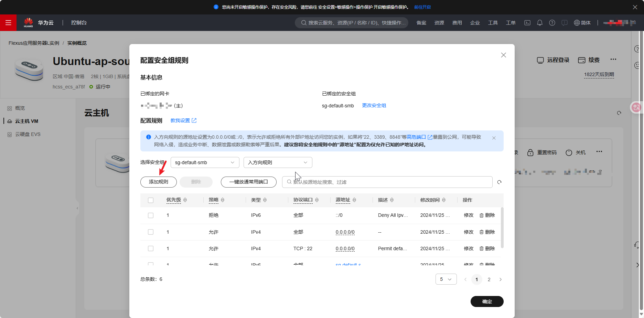
Task: Check the Deny All IPv6 rule
Action: pyautogui.click(x=151, y=215)
